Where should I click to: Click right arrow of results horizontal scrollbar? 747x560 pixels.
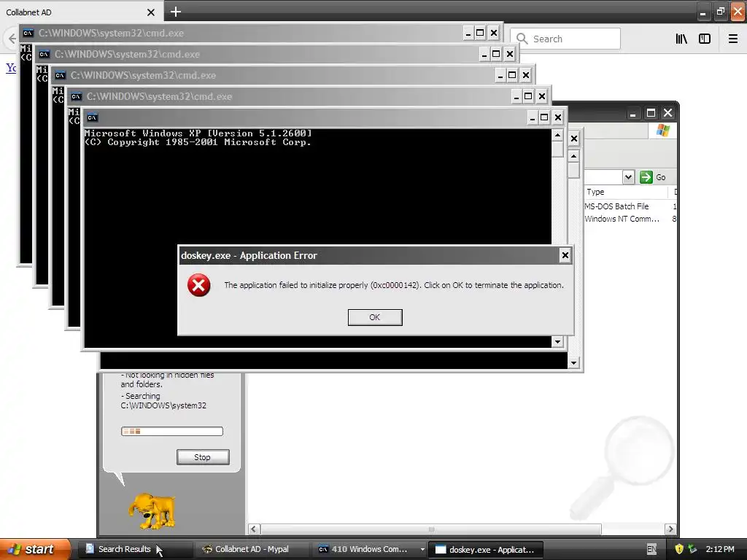click(x=670, y=529)
